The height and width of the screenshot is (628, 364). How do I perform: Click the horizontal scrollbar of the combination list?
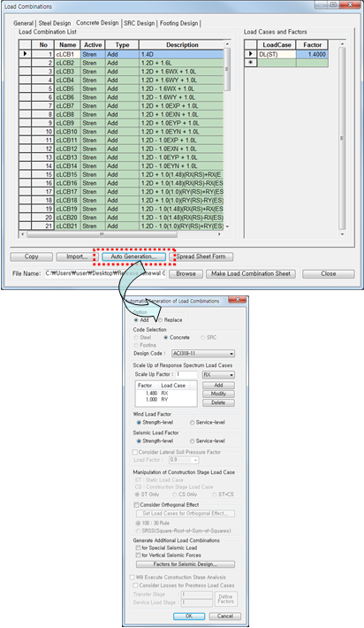click(x=121, y=234)
